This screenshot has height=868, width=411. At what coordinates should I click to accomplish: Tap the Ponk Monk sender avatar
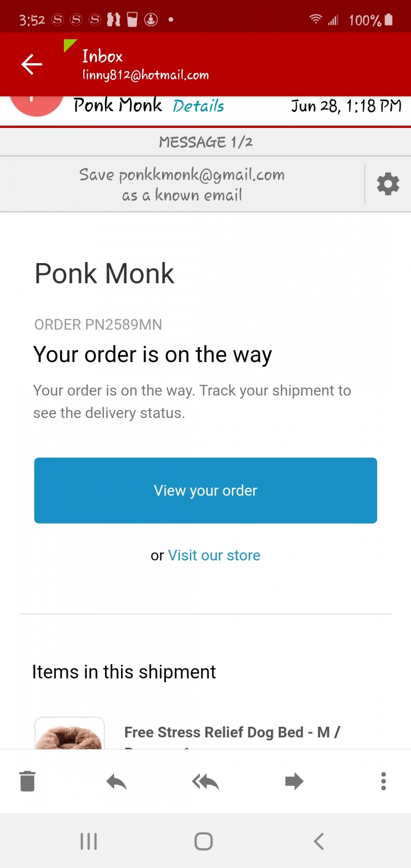37,105
